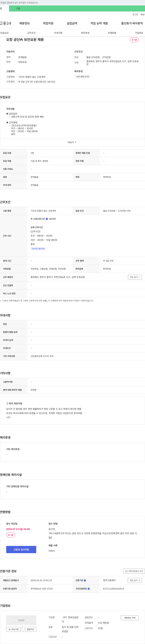This screenshot has width=145, height=644.
Task: Jump to the 기업정보 section tab
Action: pyautogui.click(x=139, y=33)
